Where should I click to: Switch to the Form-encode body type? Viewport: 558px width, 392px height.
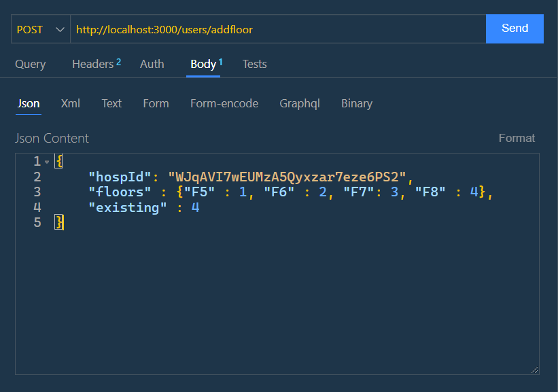(224, 103)
